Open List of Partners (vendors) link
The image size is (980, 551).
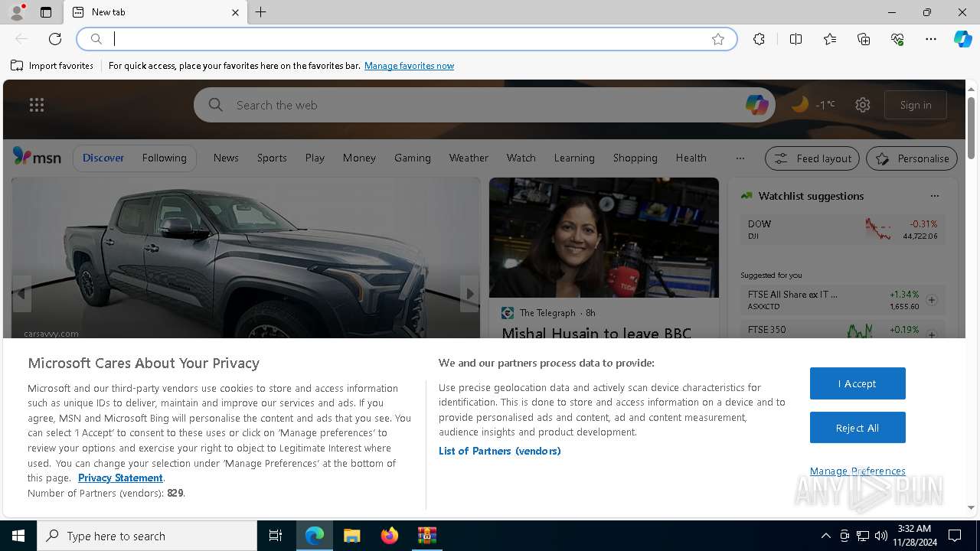tap(499, 451)
